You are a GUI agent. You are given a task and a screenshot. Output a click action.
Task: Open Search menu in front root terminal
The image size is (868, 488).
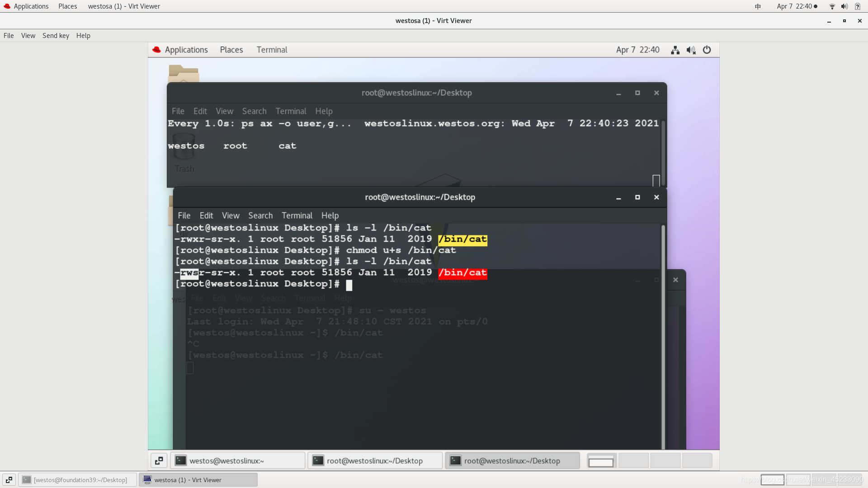260,216
